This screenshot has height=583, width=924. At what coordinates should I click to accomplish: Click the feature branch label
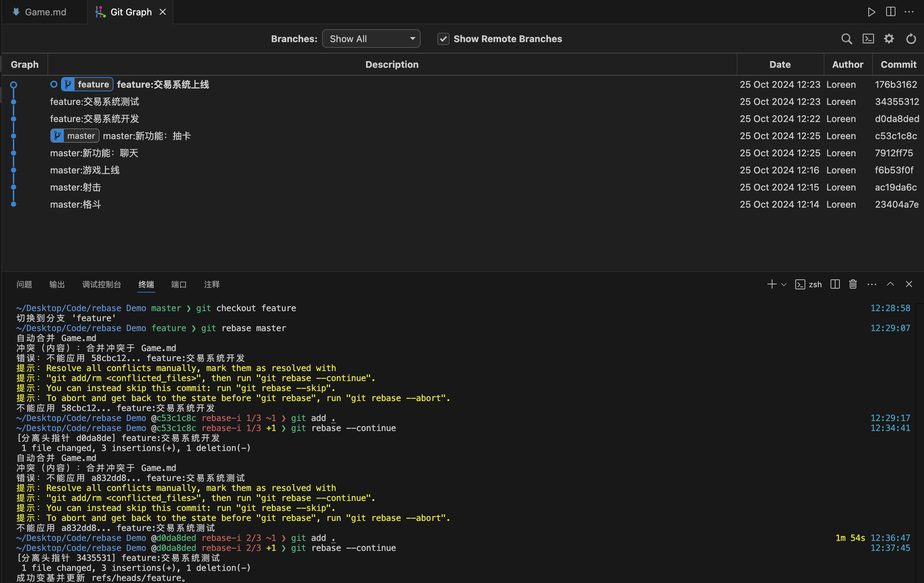click(87, 84)
